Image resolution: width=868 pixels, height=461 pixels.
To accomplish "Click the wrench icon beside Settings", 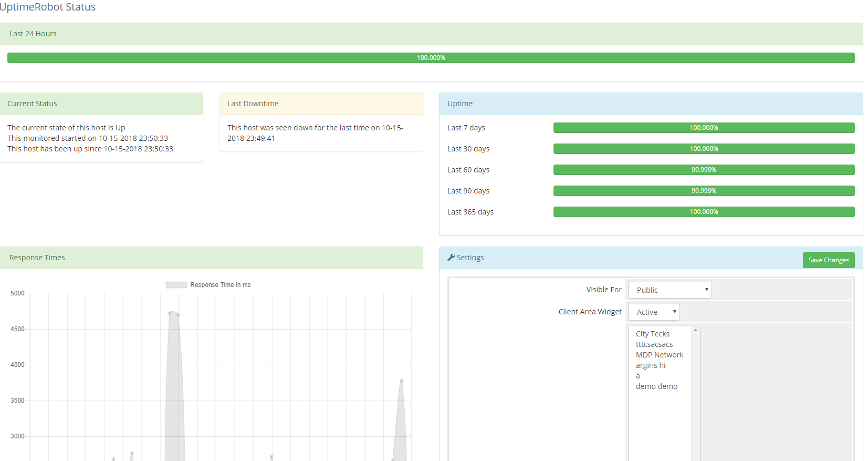I will 451,258.
